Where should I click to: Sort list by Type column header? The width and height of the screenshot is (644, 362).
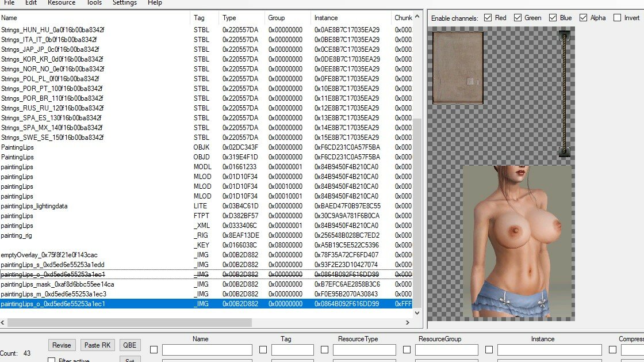(x=242, y=18)
